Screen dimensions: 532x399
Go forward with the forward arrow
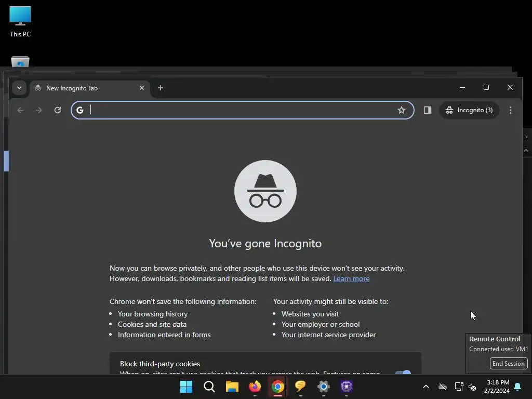coord(38,110)
